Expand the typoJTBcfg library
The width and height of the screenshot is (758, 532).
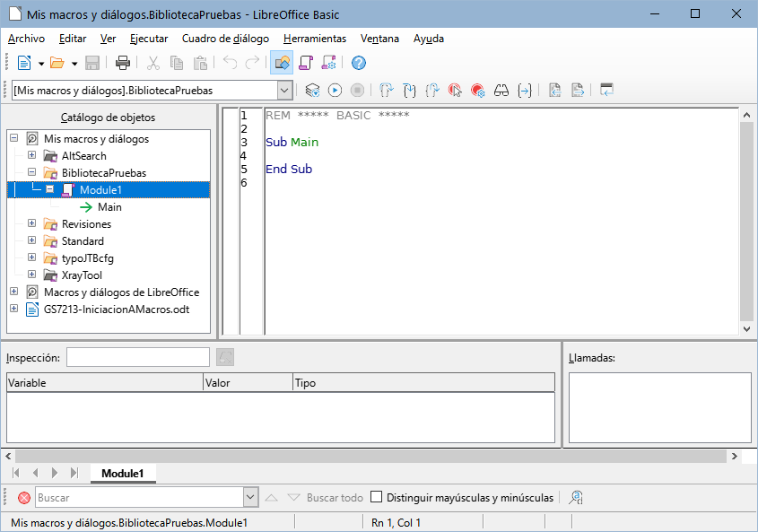(x=32, y=257)
